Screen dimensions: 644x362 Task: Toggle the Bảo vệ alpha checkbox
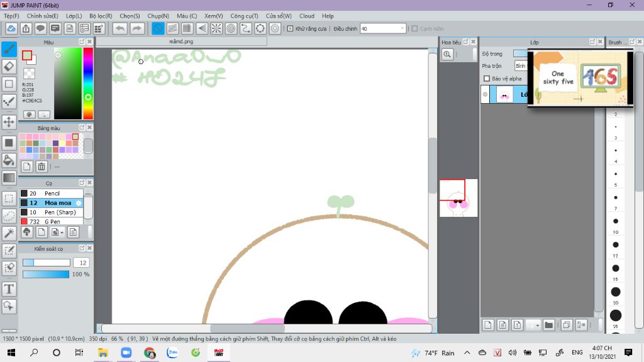pos(487,79)
